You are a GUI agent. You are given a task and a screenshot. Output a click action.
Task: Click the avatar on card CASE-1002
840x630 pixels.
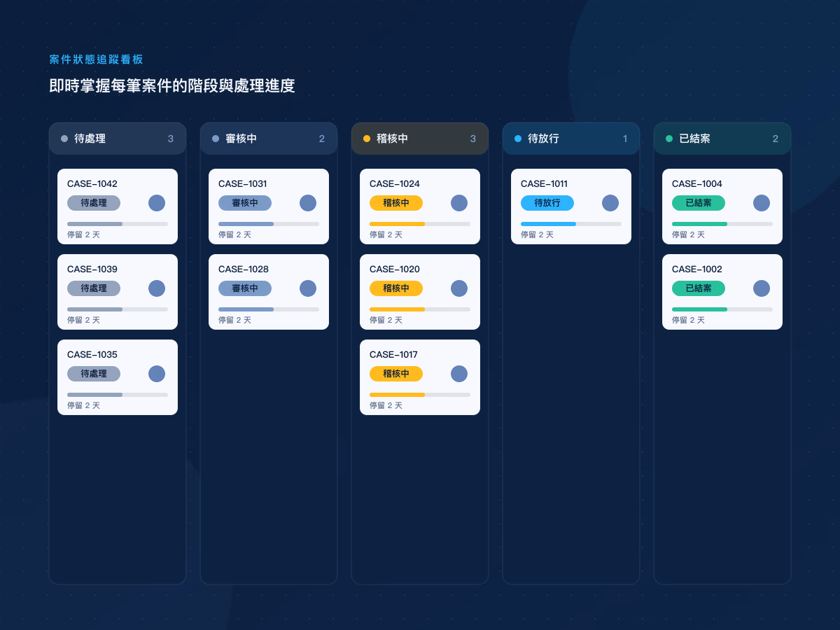762,288
